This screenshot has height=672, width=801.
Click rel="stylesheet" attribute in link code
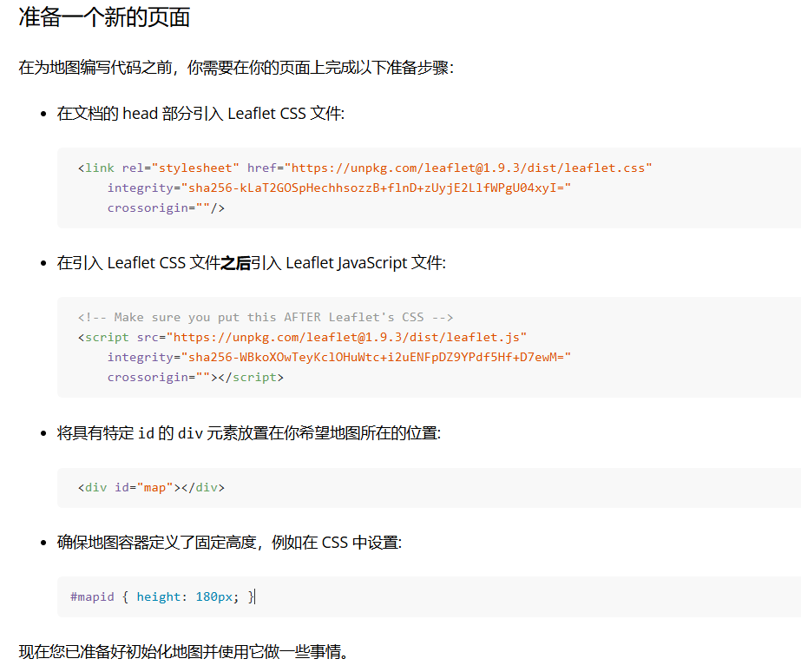181,168
